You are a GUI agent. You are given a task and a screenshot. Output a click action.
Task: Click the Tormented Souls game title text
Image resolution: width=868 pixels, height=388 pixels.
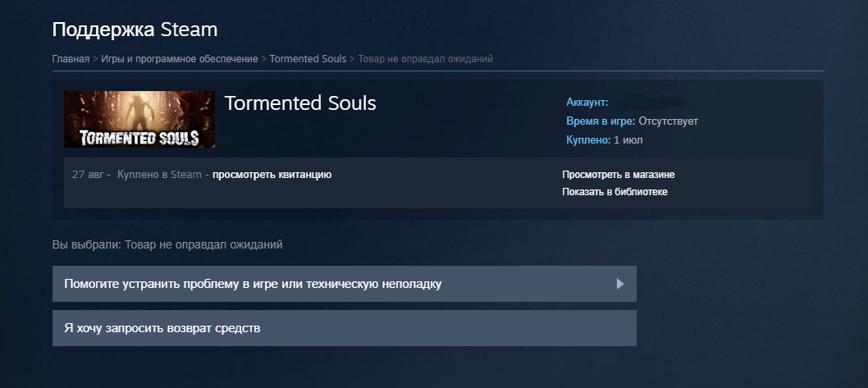(300, 103)
